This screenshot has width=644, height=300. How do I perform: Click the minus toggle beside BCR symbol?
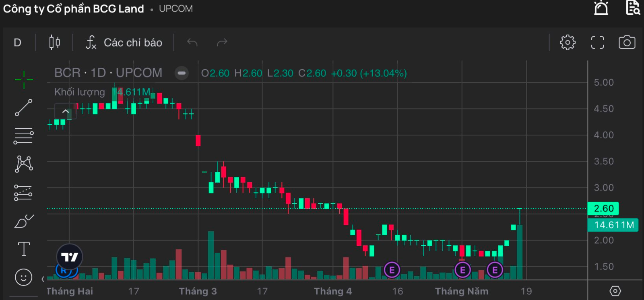182,73
